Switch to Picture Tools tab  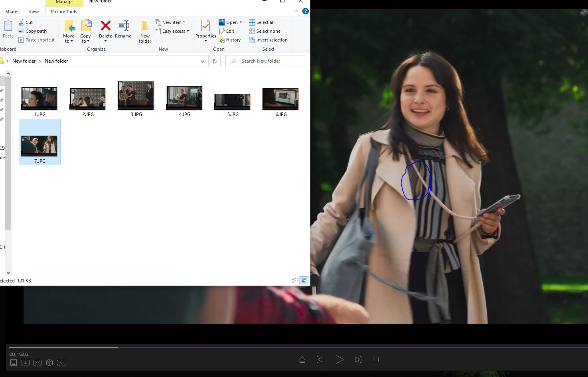tap(64, 12)
